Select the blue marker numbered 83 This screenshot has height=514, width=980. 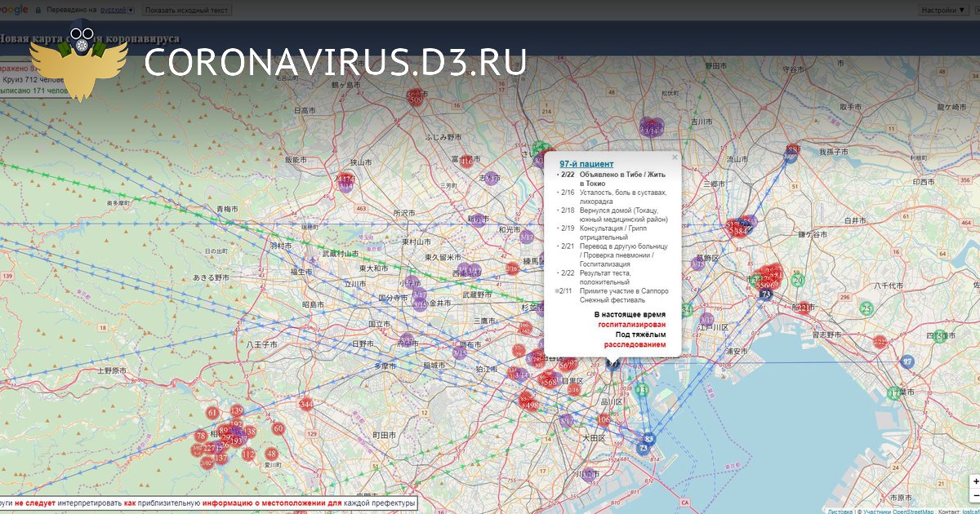click(x=648, y=439)
